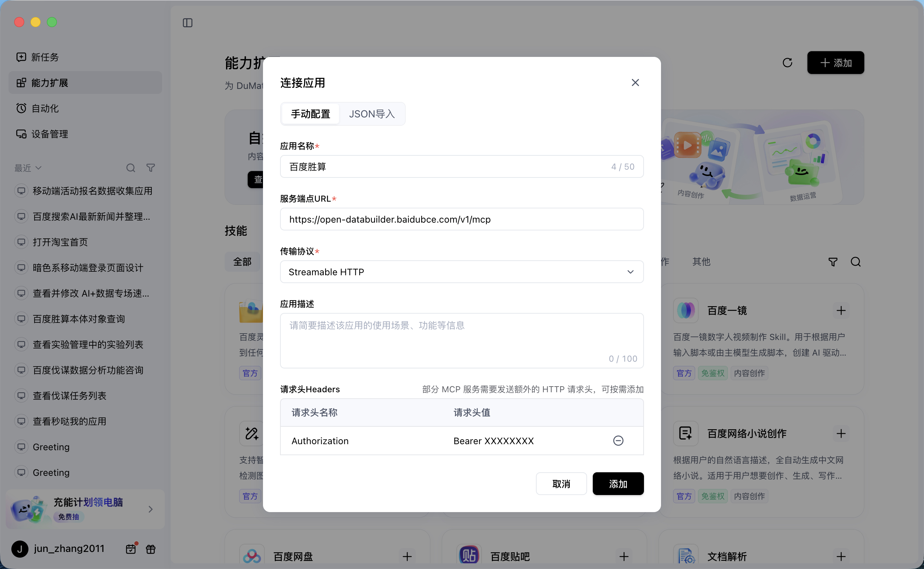Click 取消 to cancel the dialog

pyautogui.click(x=561, y=484)
